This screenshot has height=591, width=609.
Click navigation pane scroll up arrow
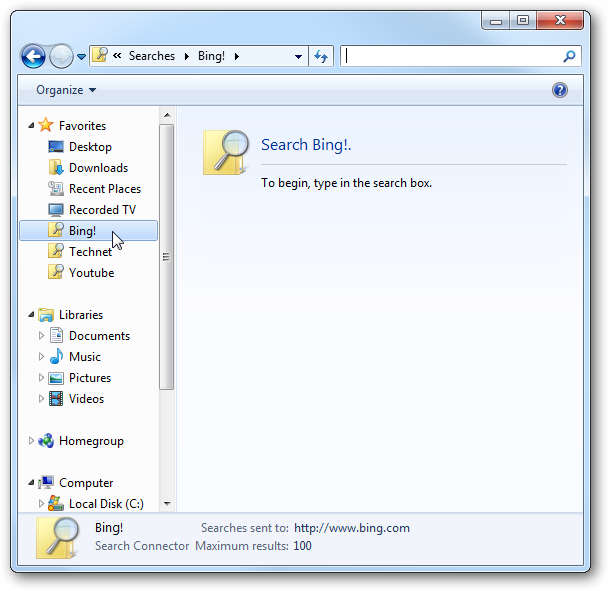point(167,115)
